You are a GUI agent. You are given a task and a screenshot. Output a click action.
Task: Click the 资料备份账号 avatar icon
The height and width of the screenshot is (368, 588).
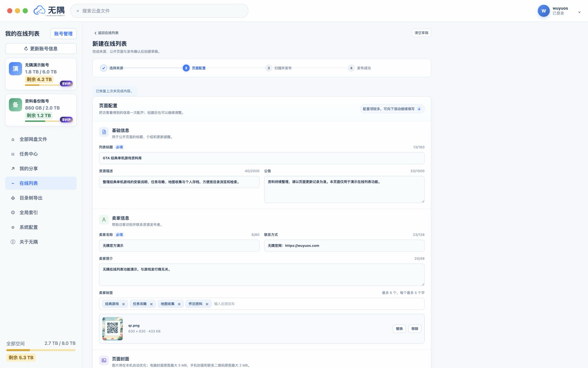pos(16,105)
